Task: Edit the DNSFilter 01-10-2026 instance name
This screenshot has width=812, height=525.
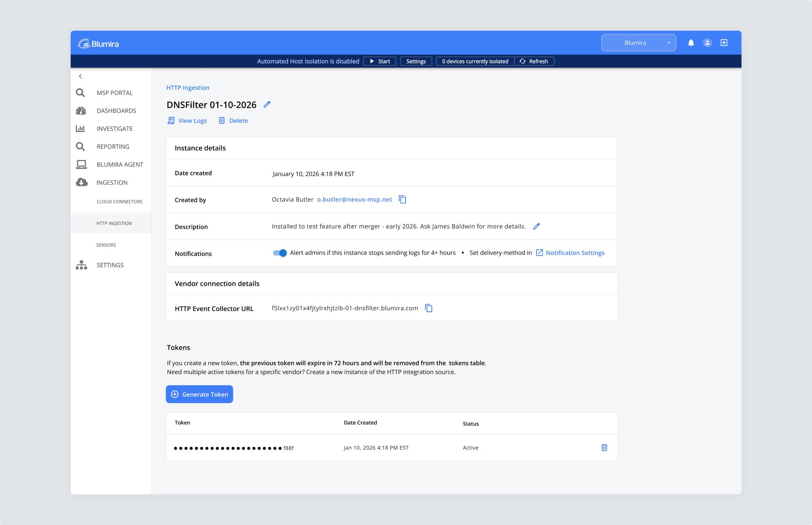Action: 267,105
